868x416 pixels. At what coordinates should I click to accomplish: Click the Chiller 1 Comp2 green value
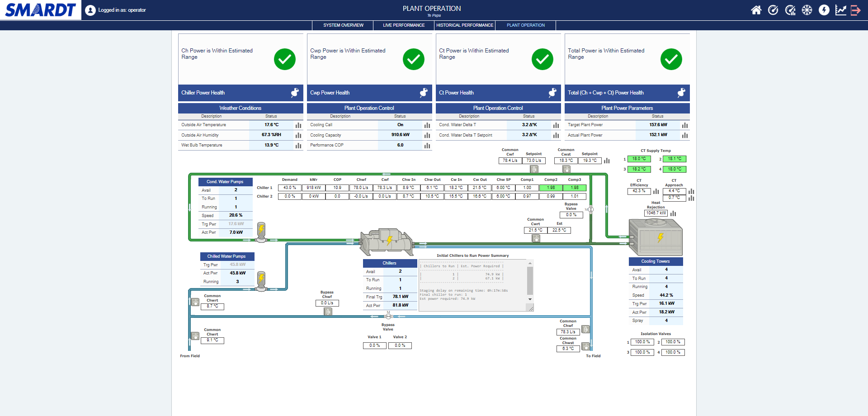click(551, 188)
